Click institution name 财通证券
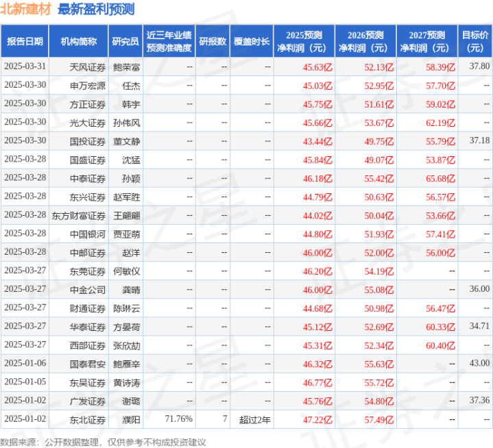Viewport: 493px width, 448px height. click(x=87, y=308)
